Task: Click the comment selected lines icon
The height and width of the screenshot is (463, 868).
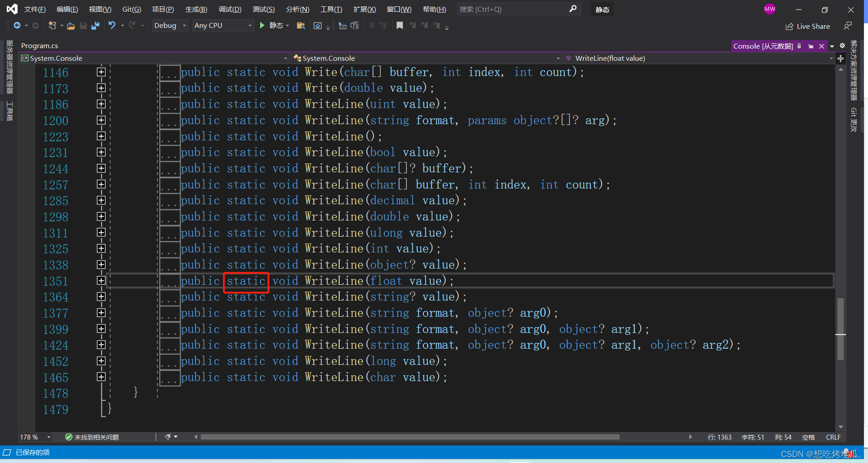Action: (371, 26)
